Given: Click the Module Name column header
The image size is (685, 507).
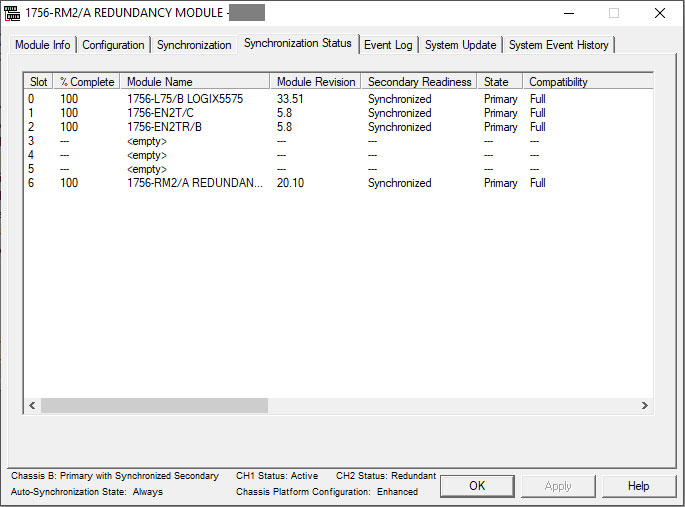Looking at the screenshot, I should point(195,82).
